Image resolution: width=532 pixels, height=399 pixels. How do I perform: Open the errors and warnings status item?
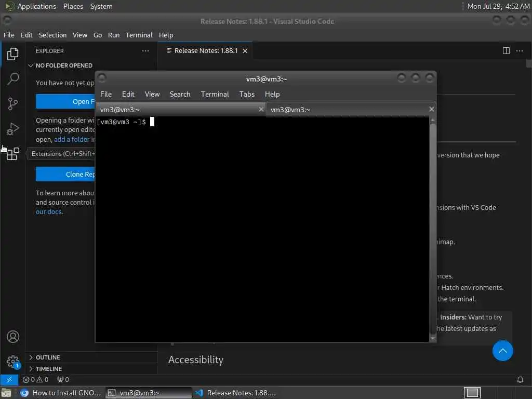pyautogui.click(x=36, y=380)
